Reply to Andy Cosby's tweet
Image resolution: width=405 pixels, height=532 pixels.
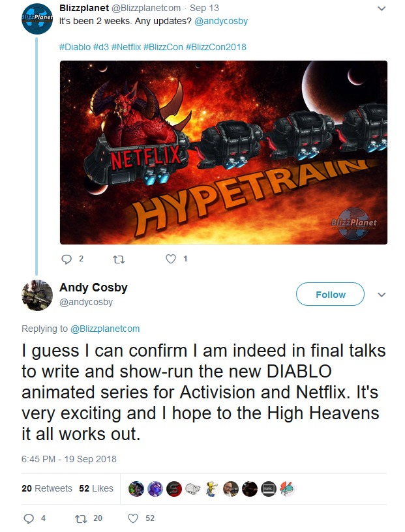[29, 518]
